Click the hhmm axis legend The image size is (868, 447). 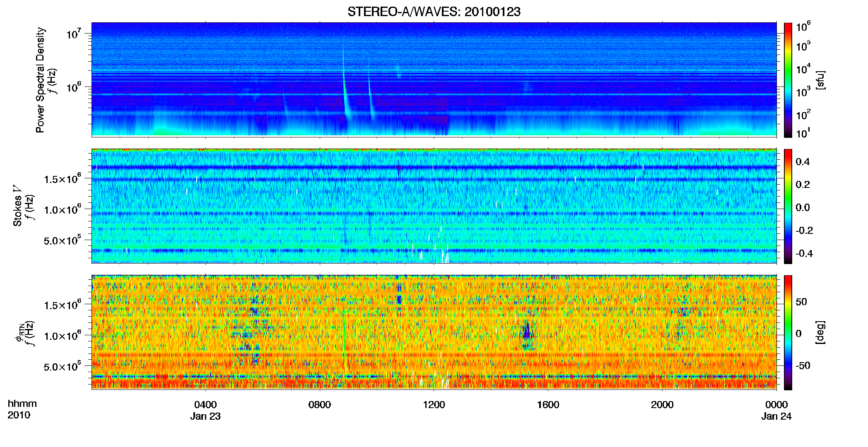tap(22, 404)
